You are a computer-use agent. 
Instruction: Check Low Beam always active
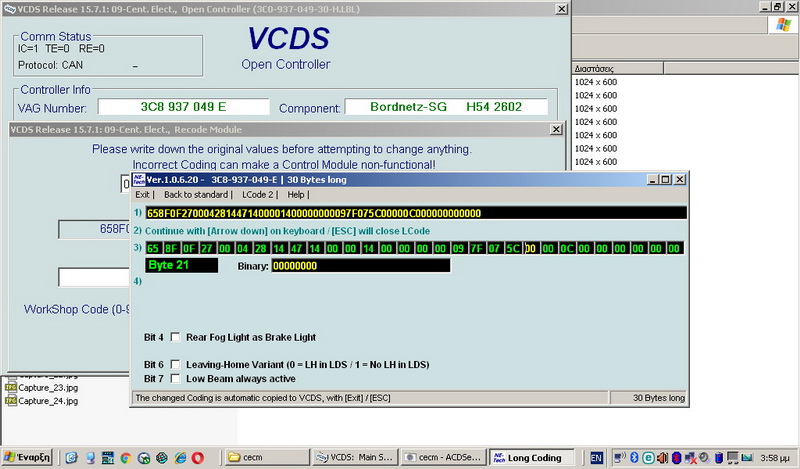click(175, 379)
